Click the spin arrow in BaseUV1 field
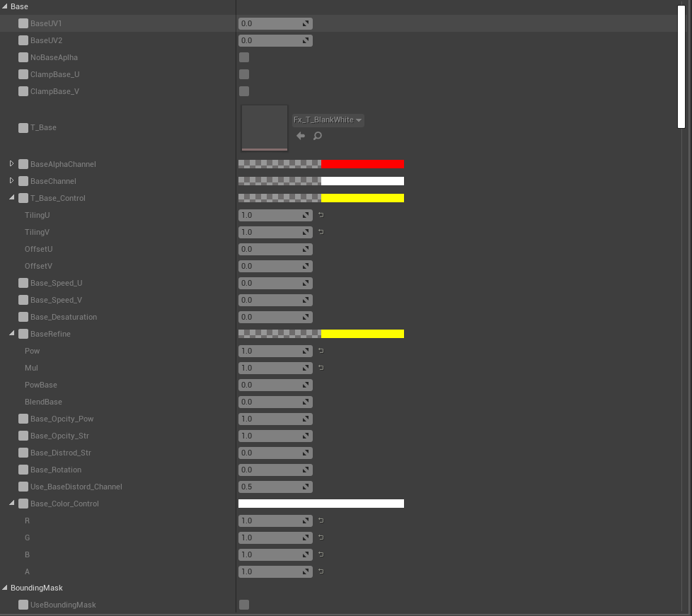692x616 pixels. coord(306,23)
